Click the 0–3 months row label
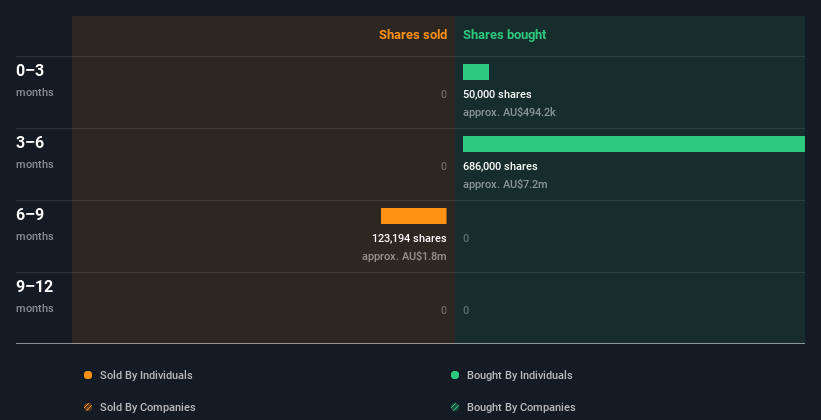The width and height of the screenshot is (821, 420). point(35,80)
